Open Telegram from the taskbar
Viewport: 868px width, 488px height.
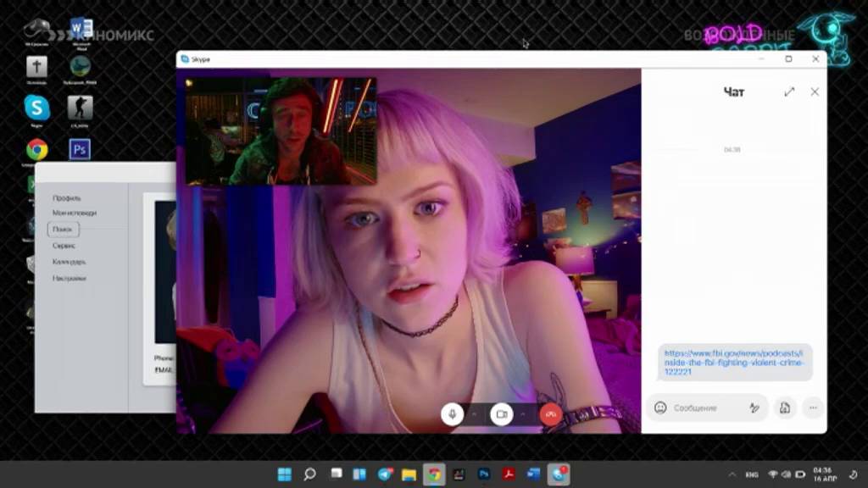pos(386,474)
